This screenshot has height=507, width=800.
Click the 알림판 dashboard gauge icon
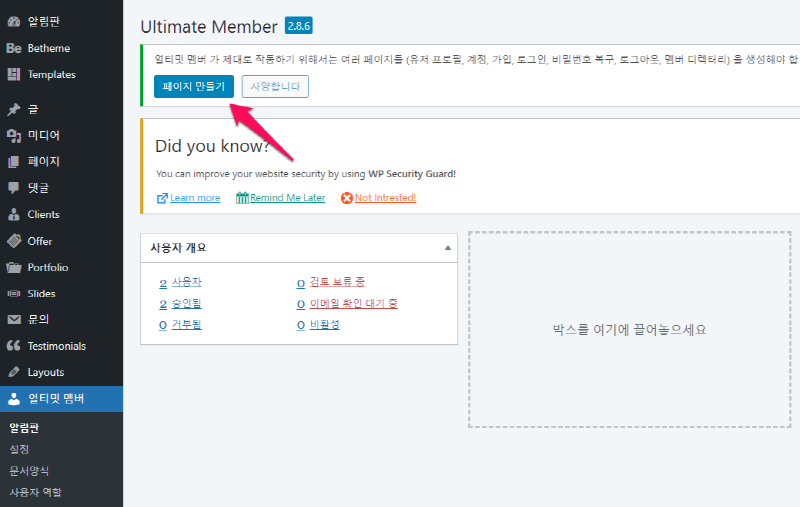coord(14,21)
